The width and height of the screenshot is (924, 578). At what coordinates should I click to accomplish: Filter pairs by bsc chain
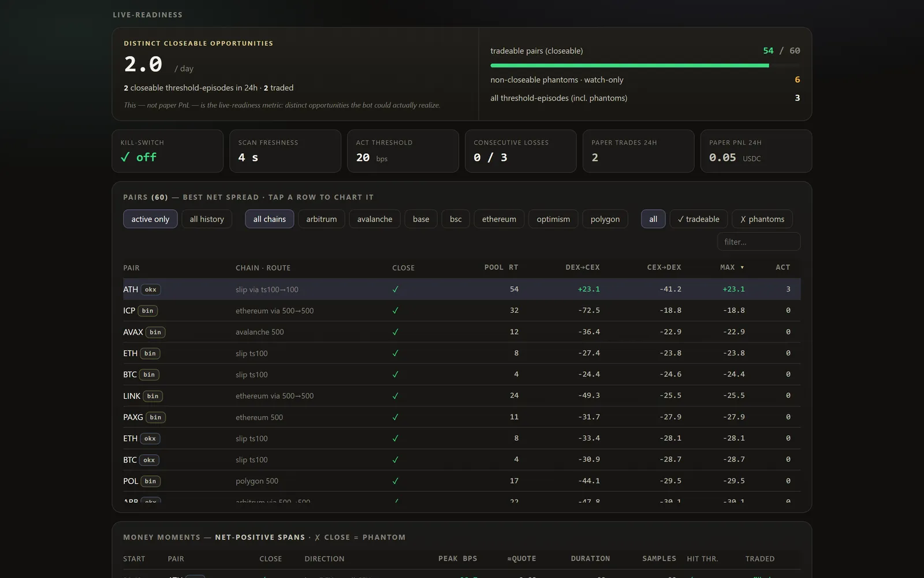pyautogui.click(x=456, y=219)
